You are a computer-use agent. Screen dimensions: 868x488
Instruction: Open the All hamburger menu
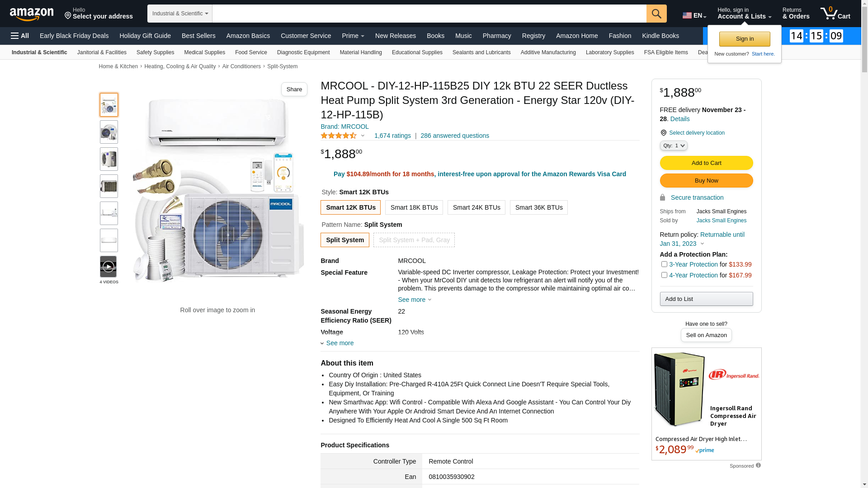[20, 36]
